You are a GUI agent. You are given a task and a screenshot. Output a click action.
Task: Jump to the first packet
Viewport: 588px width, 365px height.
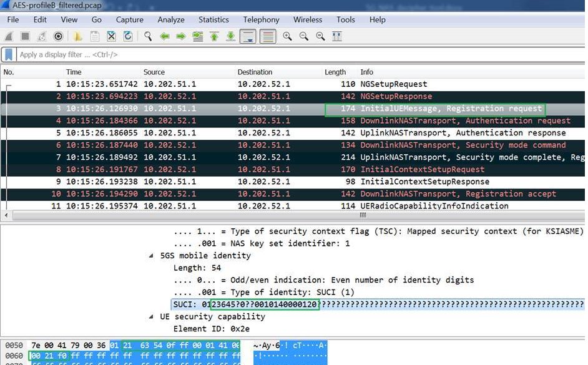[x=215, y=36]
